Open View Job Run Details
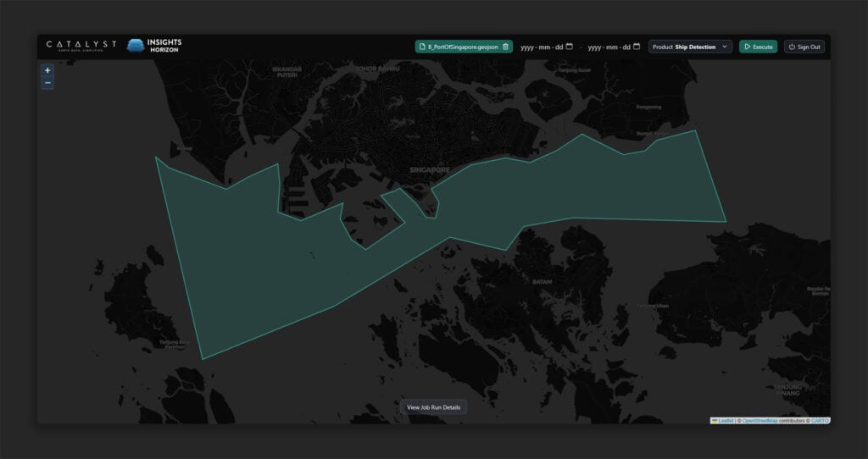The width and height of the screenshot is (868, 459). pos(433,407)
